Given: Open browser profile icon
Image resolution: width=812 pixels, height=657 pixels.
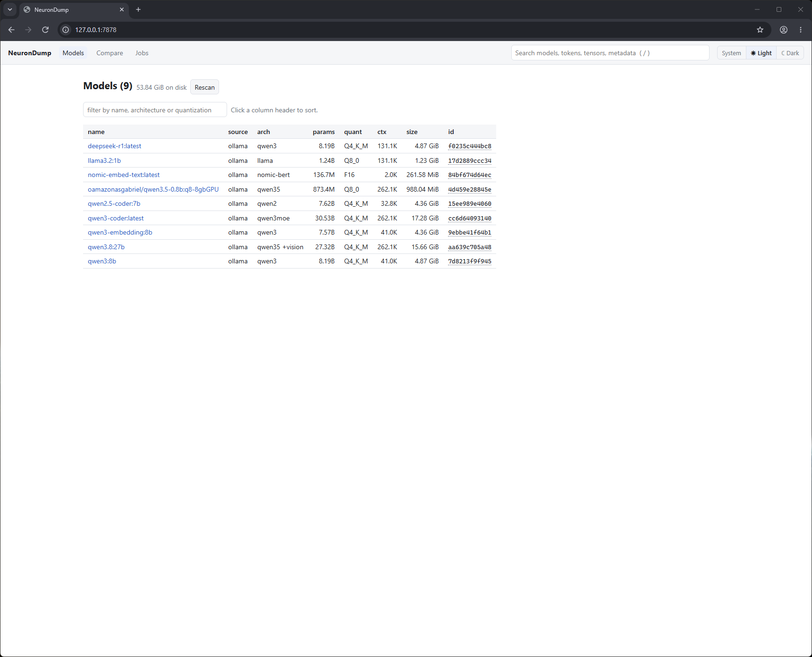Looking at the screenshot, I should (x=784, y=30).
